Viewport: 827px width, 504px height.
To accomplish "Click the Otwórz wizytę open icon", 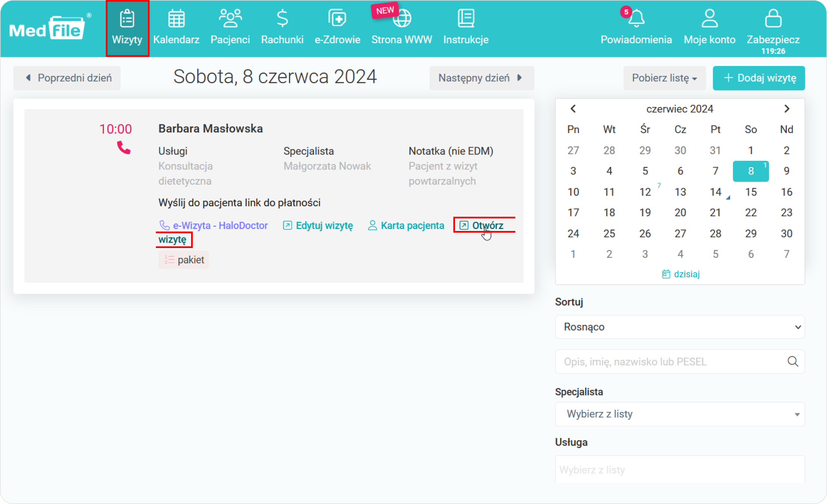I will [464, 225].
